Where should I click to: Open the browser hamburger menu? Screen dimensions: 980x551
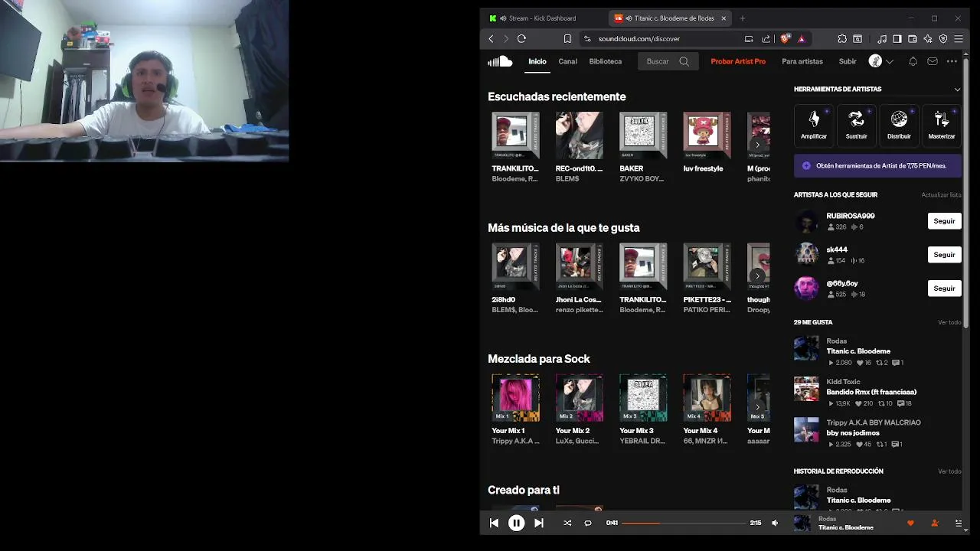pos(958,38)
